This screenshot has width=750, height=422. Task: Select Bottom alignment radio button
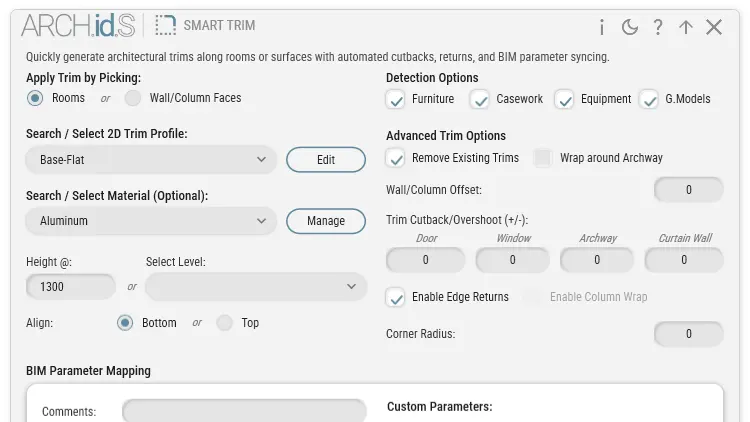click(125, 323)
